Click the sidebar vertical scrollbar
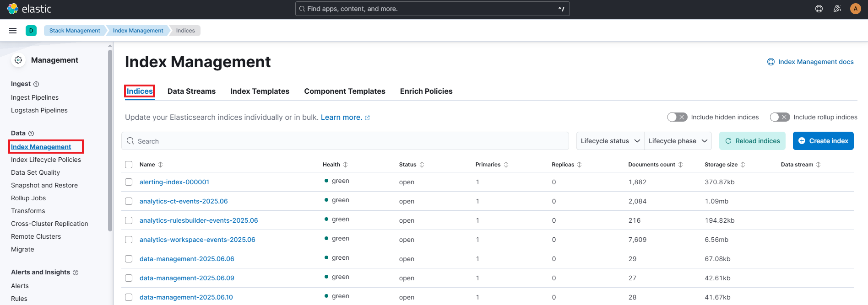The height and width of the screenshot is (305, 868). point(110,141)
